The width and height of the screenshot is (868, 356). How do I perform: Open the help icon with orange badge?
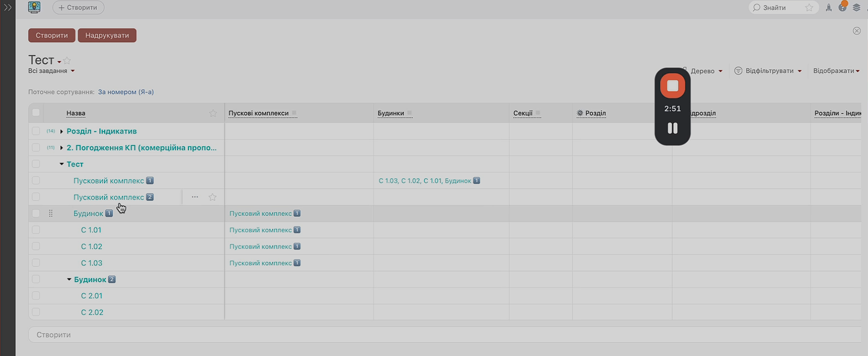click(842, 8)
